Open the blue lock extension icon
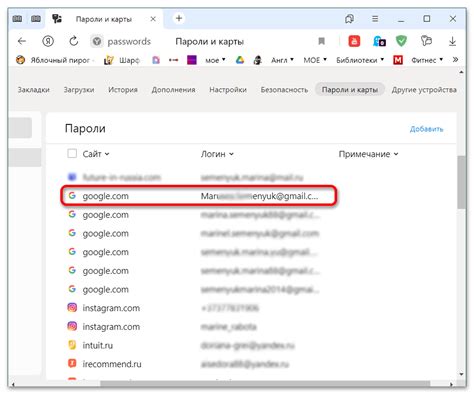Screen dimensions: 474x394 (379, 41)
